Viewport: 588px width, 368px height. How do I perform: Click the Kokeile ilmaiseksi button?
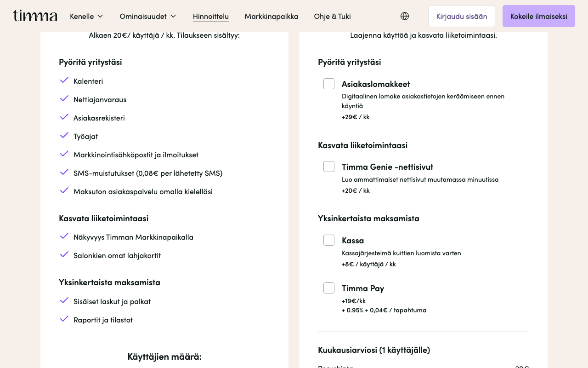[x=539, y=16]
